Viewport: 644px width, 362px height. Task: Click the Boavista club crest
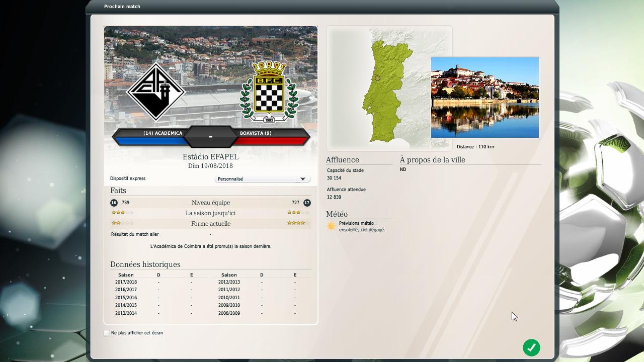269,92
